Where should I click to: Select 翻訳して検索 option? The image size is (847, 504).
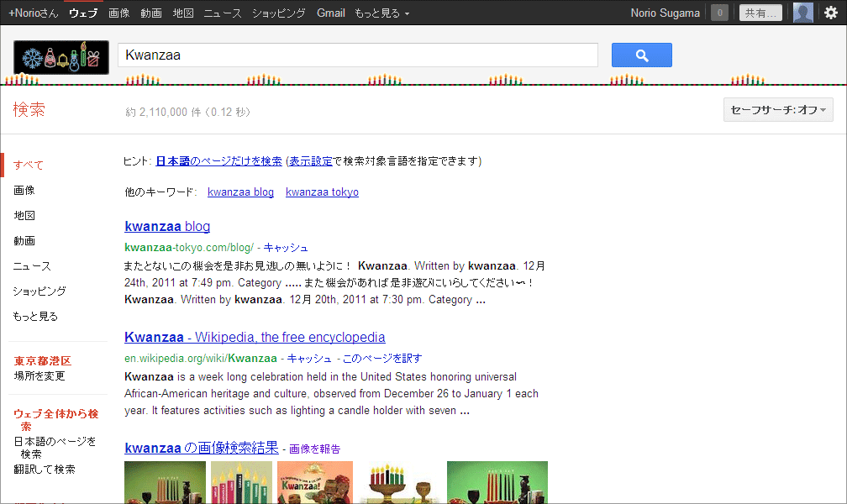tap(45, 470)
